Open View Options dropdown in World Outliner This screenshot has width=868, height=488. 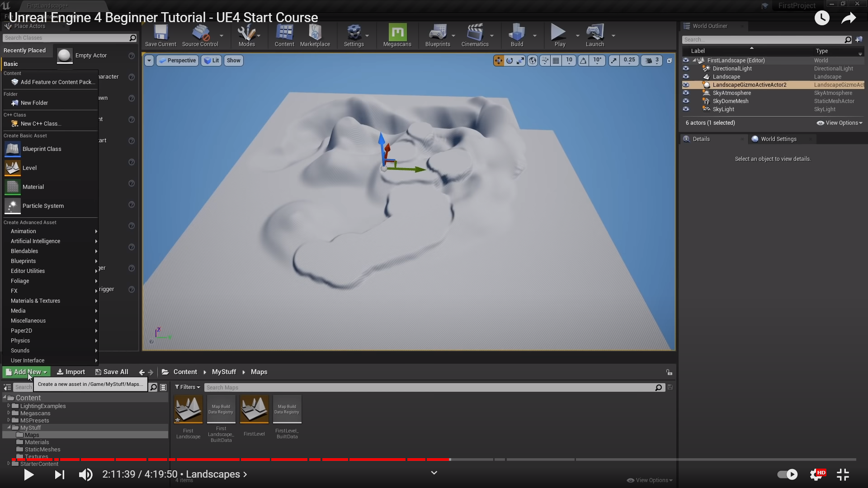pos(840,123)
